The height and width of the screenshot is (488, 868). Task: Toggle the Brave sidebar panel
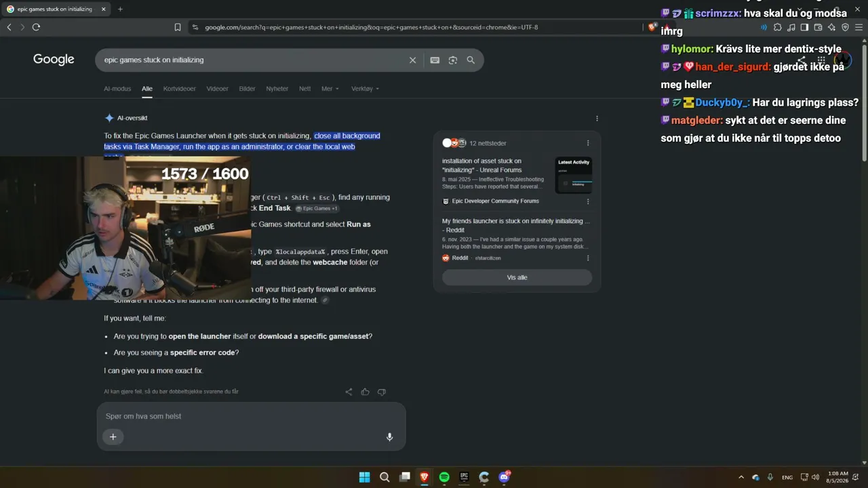pyautogui.click(x=804, y=27)
